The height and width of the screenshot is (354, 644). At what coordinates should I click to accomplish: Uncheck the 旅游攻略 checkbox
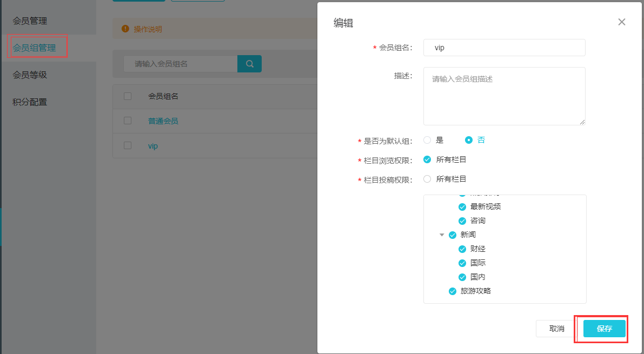453,291
